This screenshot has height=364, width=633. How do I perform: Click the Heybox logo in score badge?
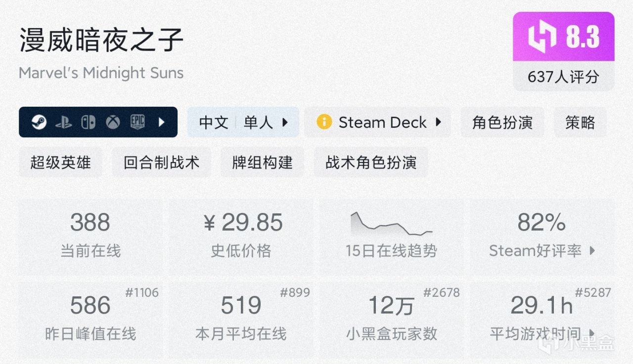click(x=543, y=38)
